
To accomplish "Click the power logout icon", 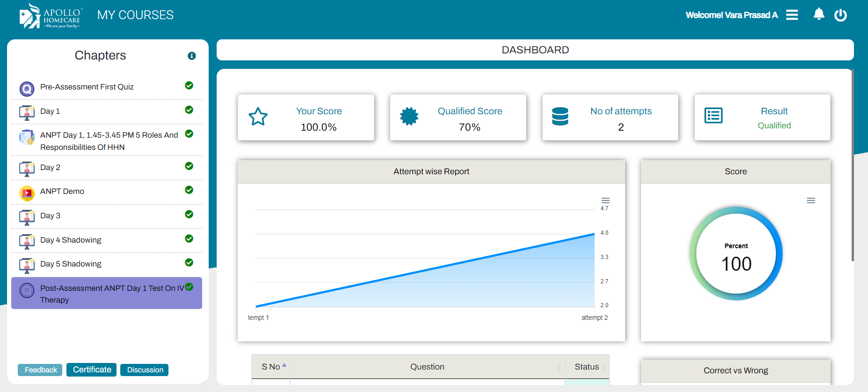I will pos(840,15).
